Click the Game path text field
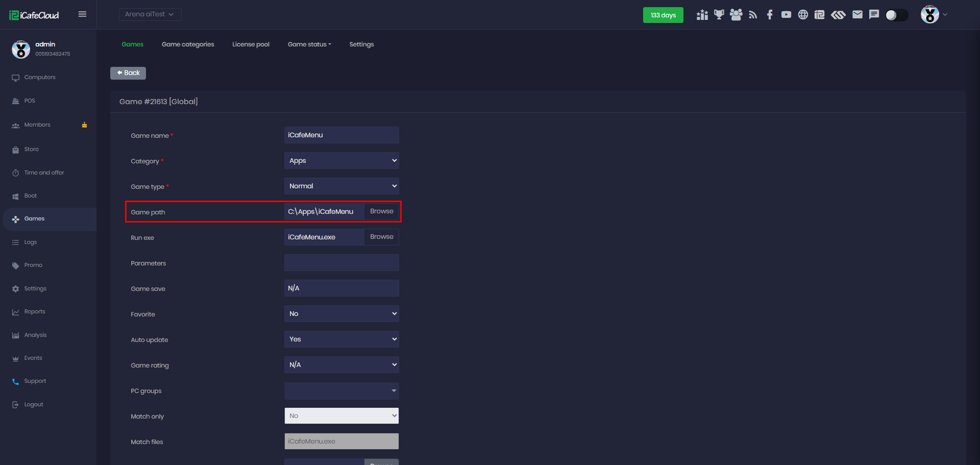 point(324,212)
